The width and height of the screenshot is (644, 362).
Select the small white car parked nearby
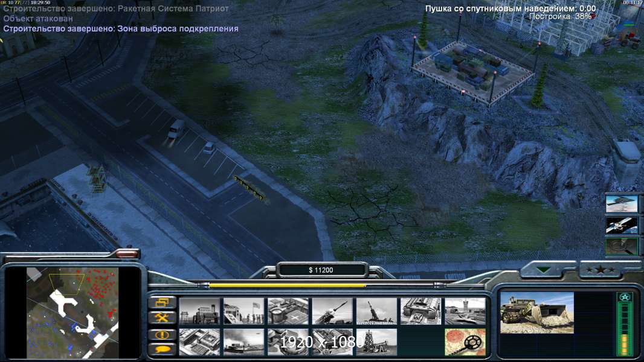click(209, 148)
